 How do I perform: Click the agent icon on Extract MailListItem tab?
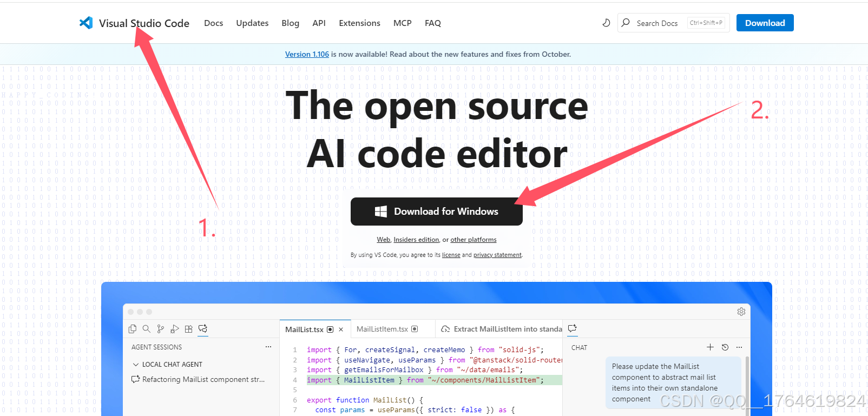pos(445,329)
